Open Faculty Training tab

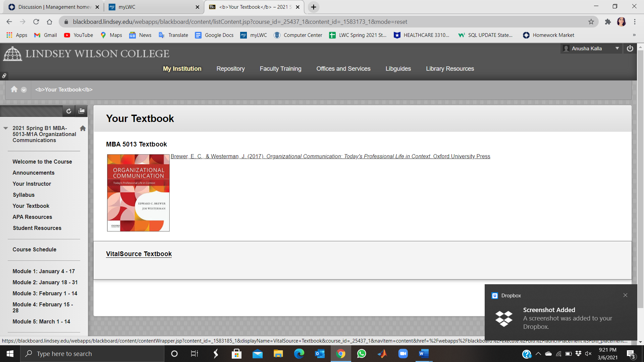(280, 69)
